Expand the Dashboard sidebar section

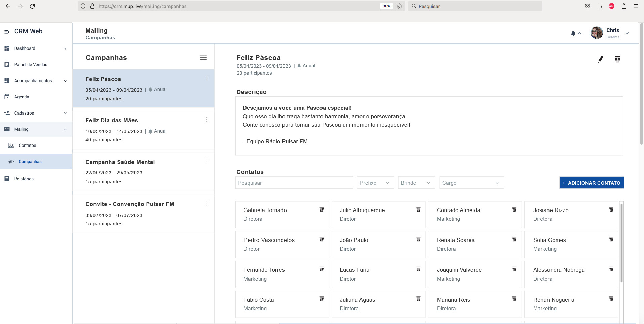[x=65, y=48]
